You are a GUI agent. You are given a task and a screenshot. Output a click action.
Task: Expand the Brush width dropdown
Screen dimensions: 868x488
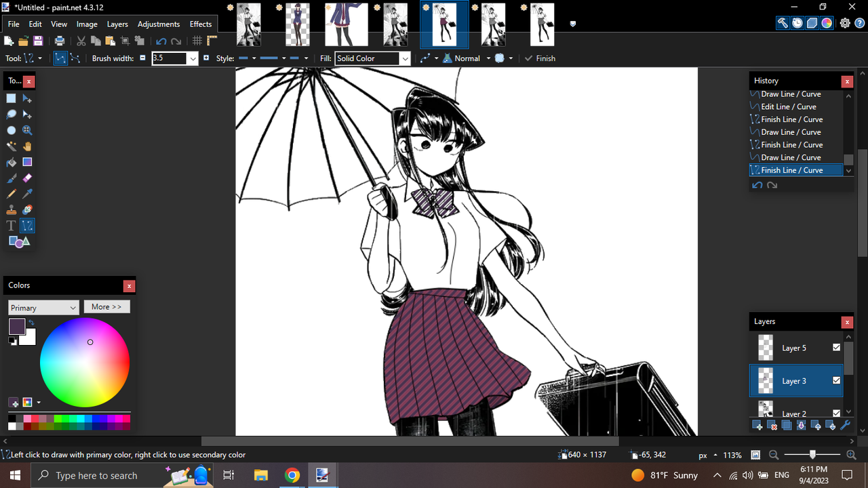click(x=192, y=58)
